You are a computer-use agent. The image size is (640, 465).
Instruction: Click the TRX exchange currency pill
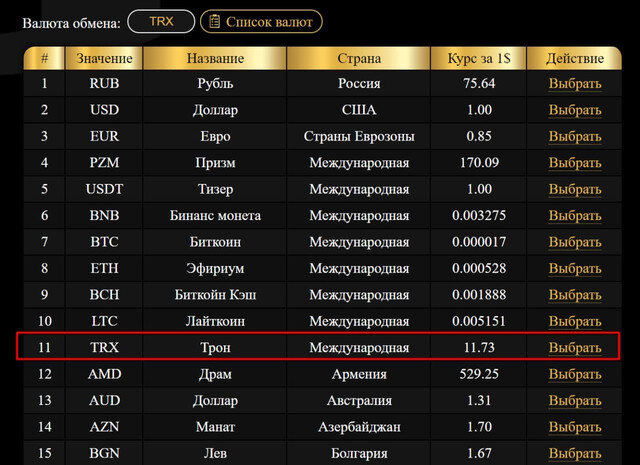pyautogui.click(x=160, y=21)
